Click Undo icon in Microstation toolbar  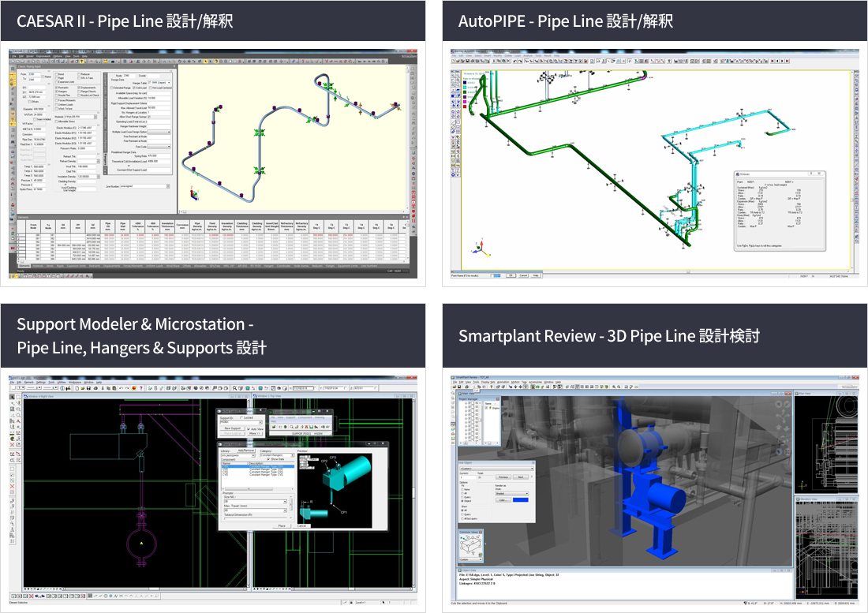click(121, 388)
